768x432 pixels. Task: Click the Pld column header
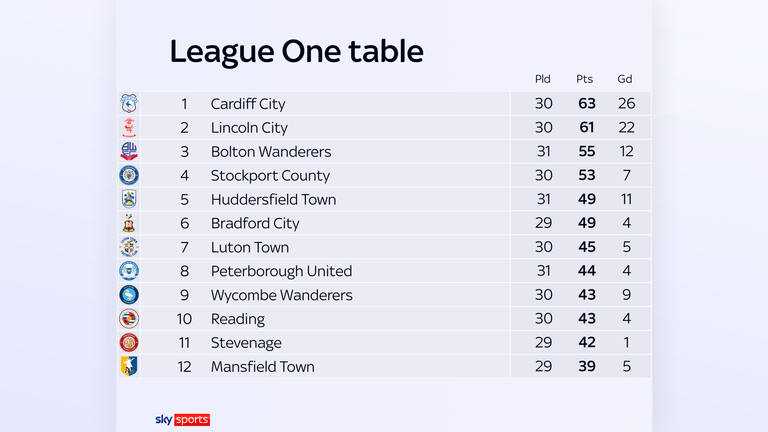[542, 79]
